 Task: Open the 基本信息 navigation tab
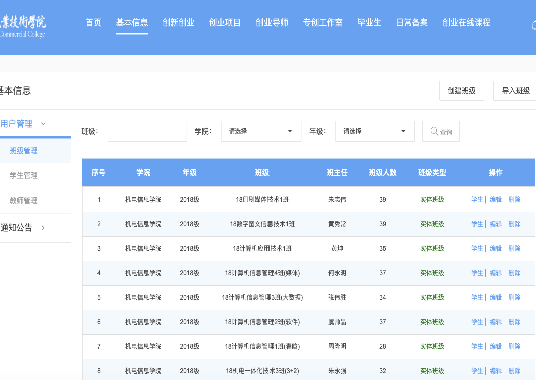pyautogui.click(x=132, y=23)
